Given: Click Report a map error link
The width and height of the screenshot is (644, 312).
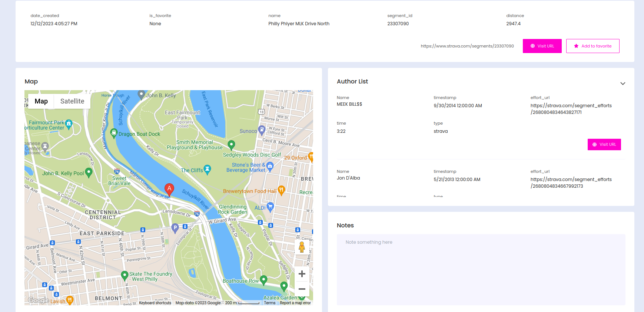Looking at the screenshot, I should (x=295, y=303).
